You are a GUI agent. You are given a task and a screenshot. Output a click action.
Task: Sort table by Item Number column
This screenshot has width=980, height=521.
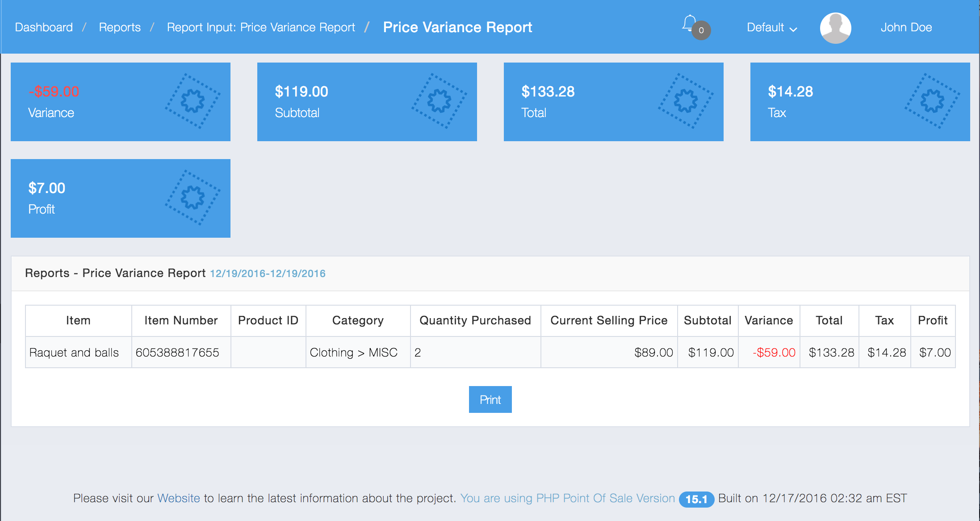(181, 320)
